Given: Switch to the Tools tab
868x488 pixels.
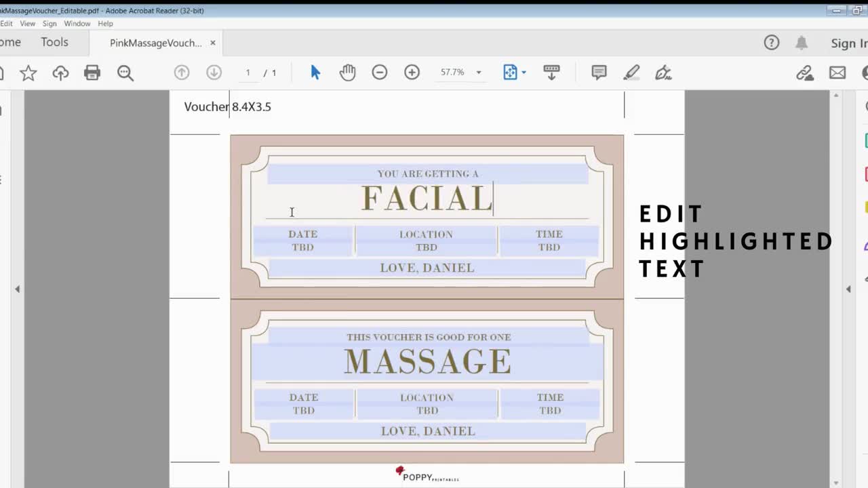Looking at the screenshot, I should tap(54, 42).
